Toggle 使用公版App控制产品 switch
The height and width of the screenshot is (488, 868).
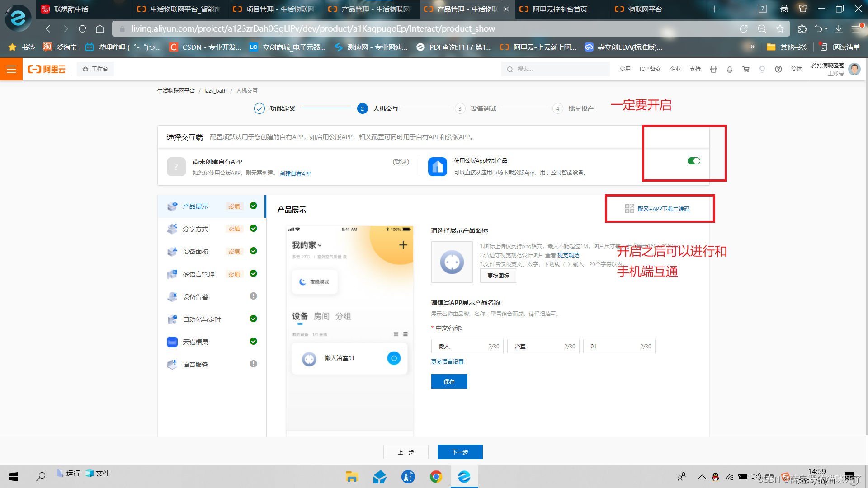(x=693, y=161)
